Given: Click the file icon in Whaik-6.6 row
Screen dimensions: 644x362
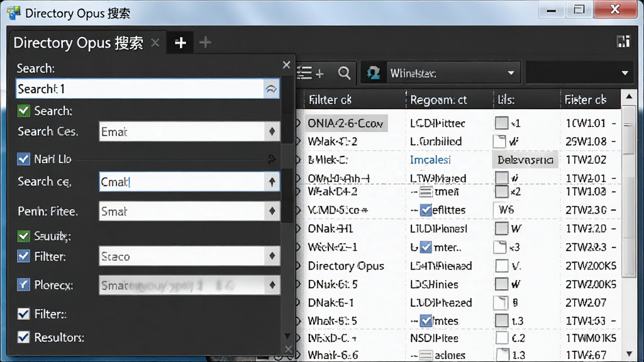Looking at the screenshot, I should pyautogui.click(x=502, y=355).
